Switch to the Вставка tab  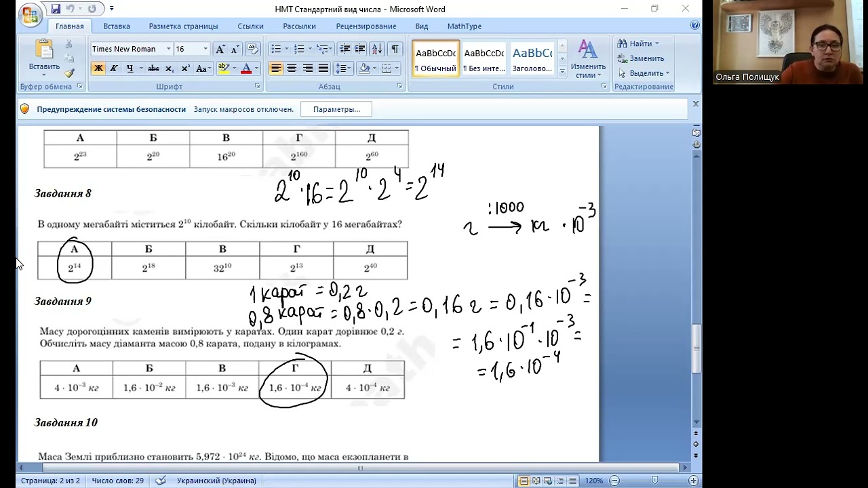click(x=117, y=26)
